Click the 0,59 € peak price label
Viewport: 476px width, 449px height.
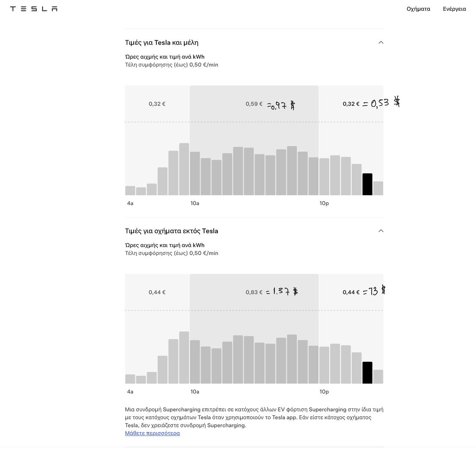point(254,104)
